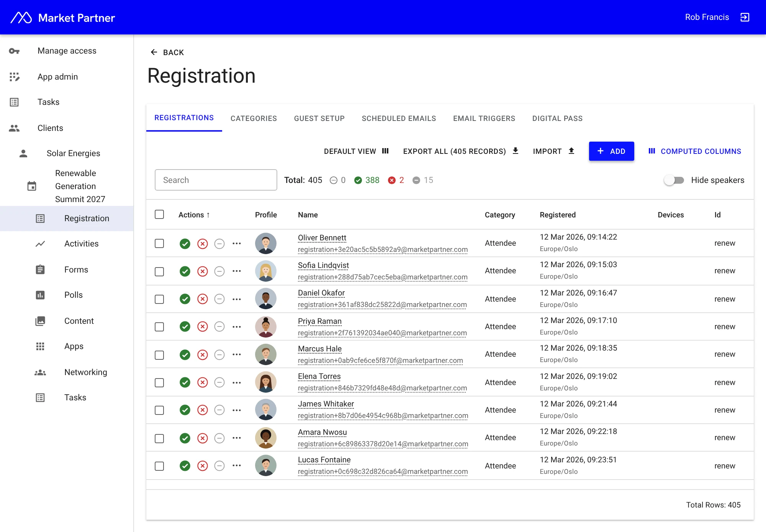Open Computed Columns settings
766x532 pixels.
click(695, 151)
